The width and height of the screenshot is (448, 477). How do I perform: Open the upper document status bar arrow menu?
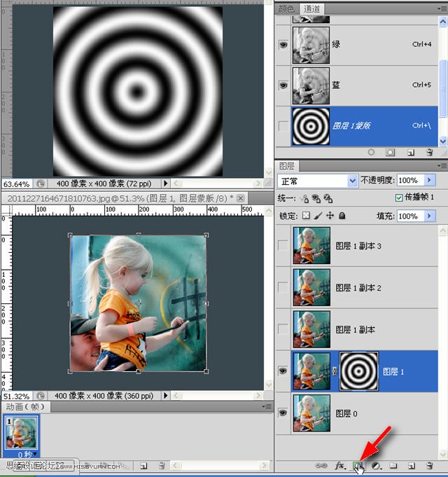point(165,184)
